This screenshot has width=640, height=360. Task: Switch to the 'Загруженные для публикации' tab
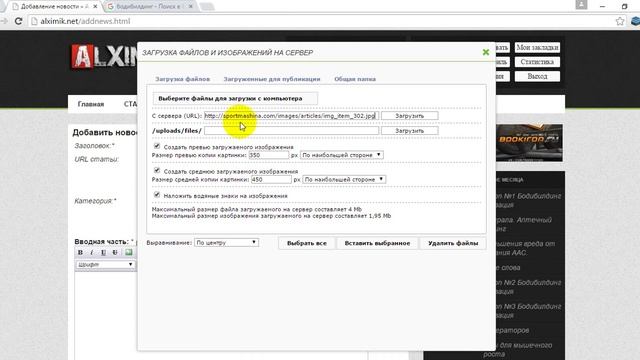pos(272,79)
